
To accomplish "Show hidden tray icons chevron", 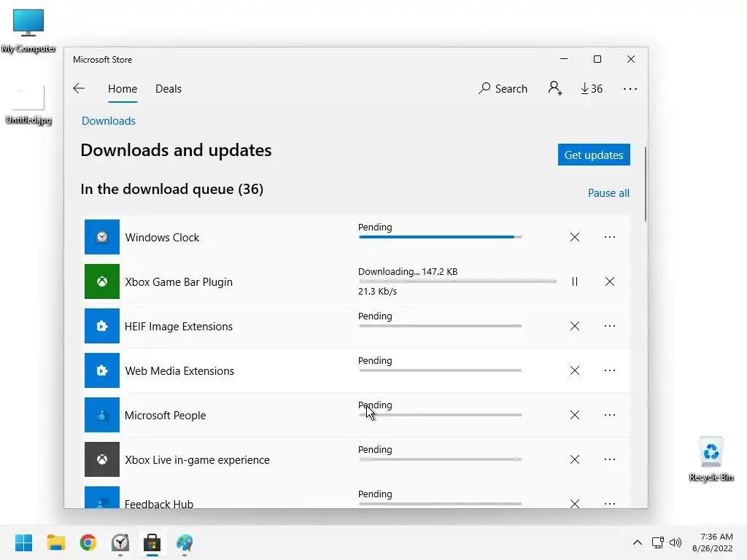I will point(637,542).
